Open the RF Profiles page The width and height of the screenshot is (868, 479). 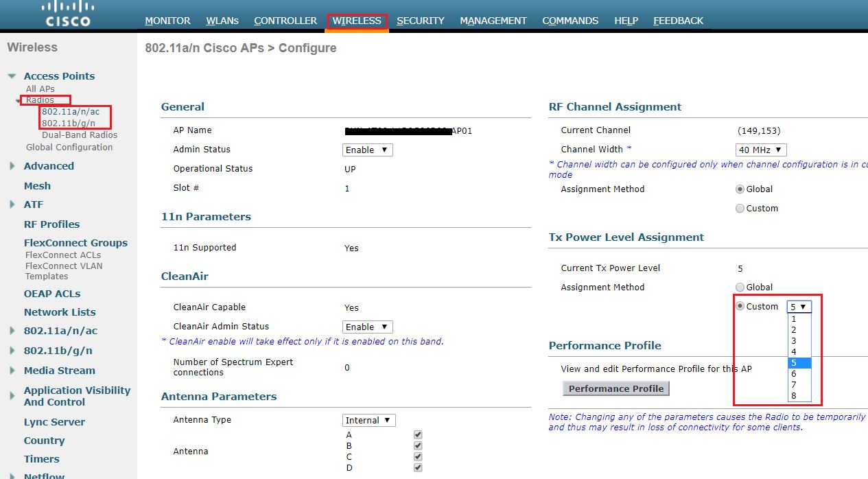point(54,224)
